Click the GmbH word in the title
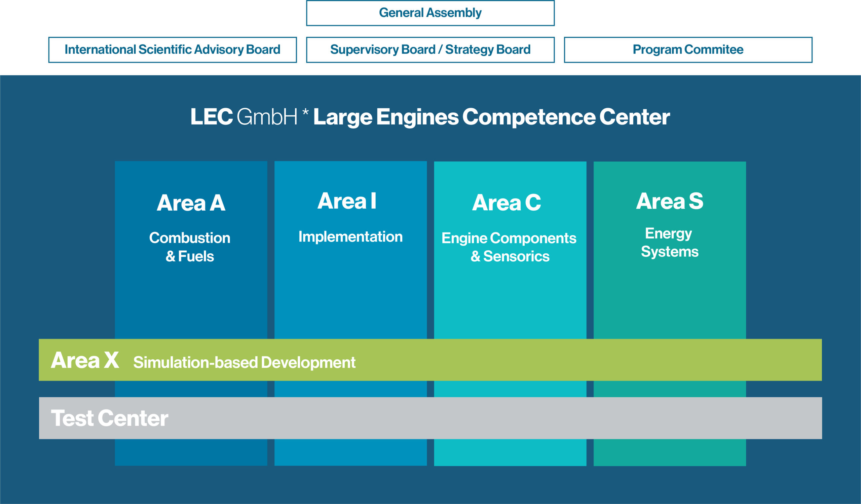The width and height of the screenshot is (861, 504). click(267, 117)
